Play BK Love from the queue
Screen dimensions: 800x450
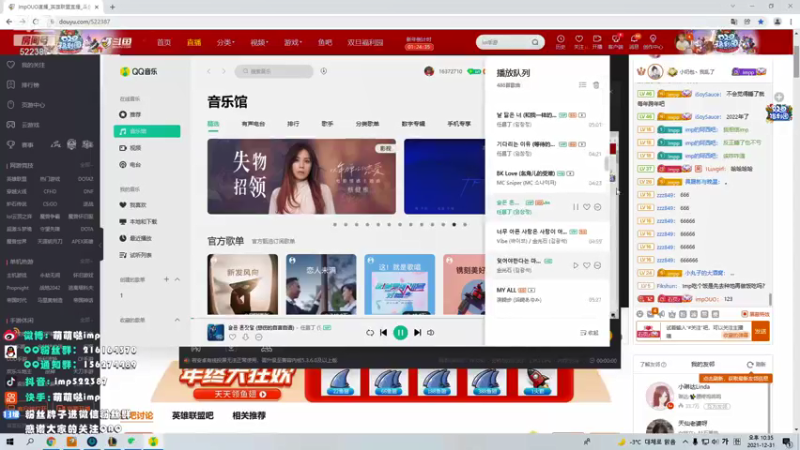pyautogui.click(x=546, y=178)
